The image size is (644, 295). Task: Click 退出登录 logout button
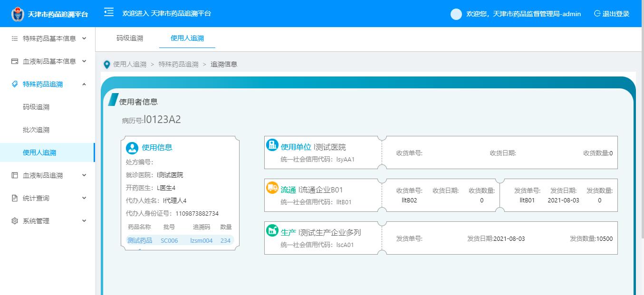(x=612, y=14)
